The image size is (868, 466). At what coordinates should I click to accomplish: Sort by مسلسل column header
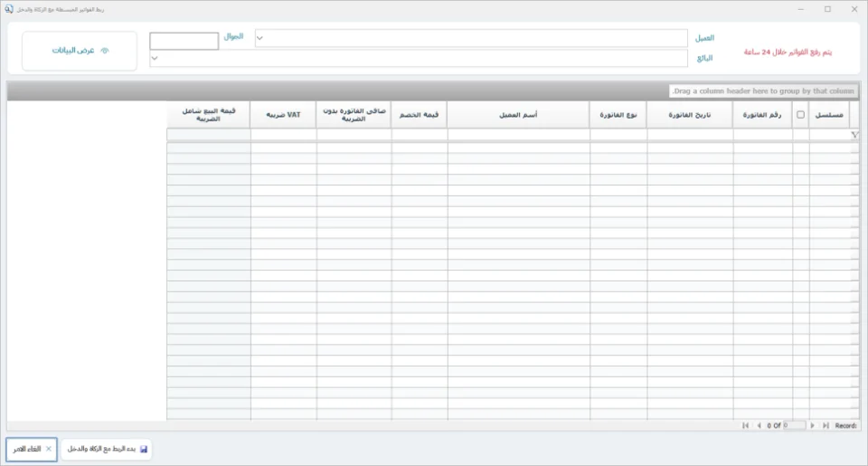tap(829, 115)
